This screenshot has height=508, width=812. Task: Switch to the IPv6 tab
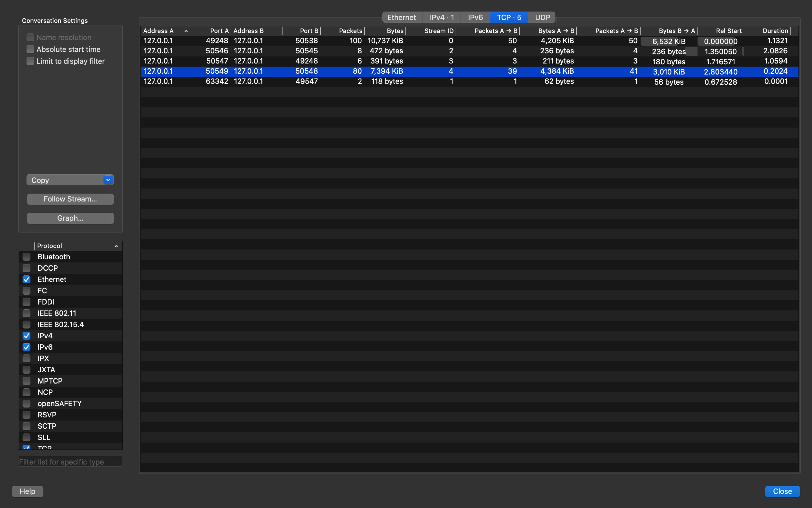coord(475,17)
